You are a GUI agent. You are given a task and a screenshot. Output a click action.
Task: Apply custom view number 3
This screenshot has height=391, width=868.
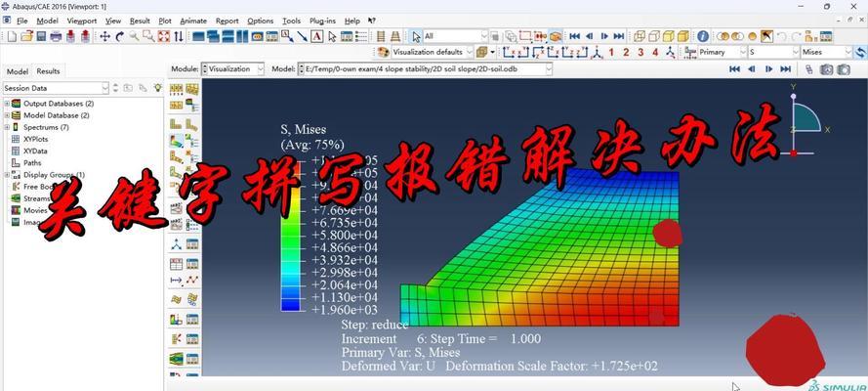[x=641, y=52]
